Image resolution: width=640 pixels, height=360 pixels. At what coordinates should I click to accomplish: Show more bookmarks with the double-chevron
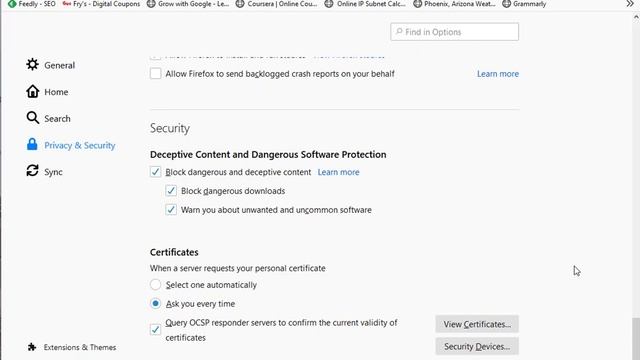click(x=630, y=4)
